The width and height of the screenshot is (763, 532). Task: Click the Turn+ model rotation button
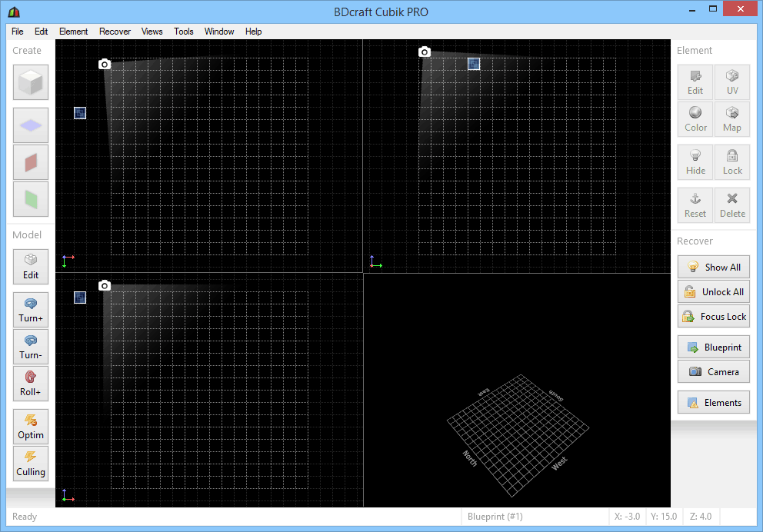click(31, 310)
